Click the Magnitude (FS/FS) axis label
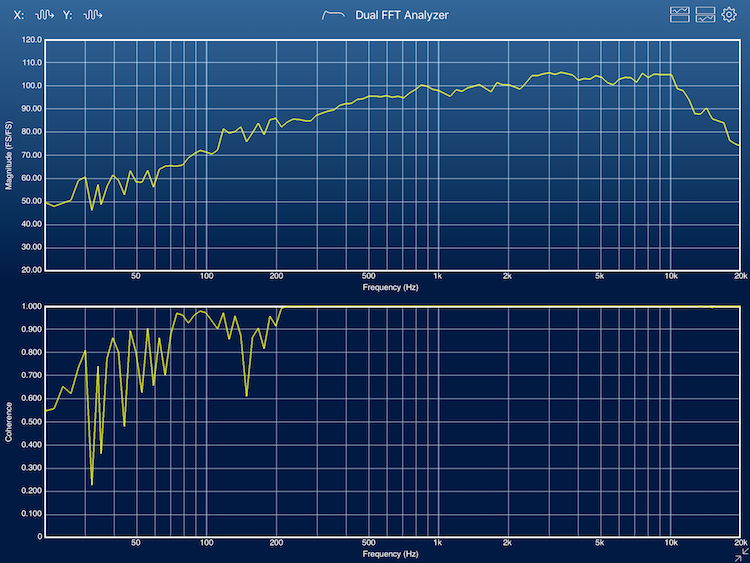 (x=9, y=155)
